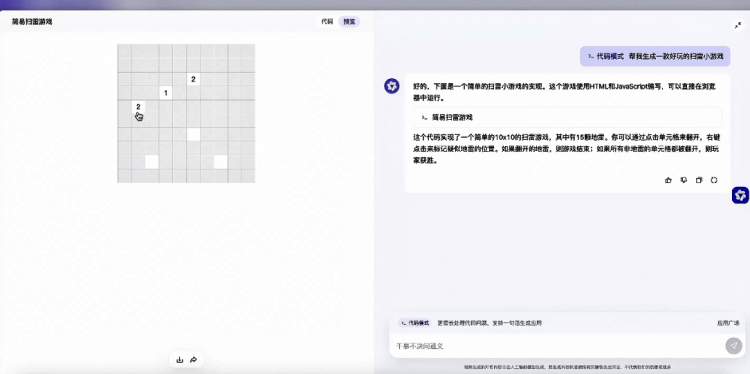Viewport: 750px width, 374px height.
Task: Copy the assistant's reply
Action: [699, 180]
